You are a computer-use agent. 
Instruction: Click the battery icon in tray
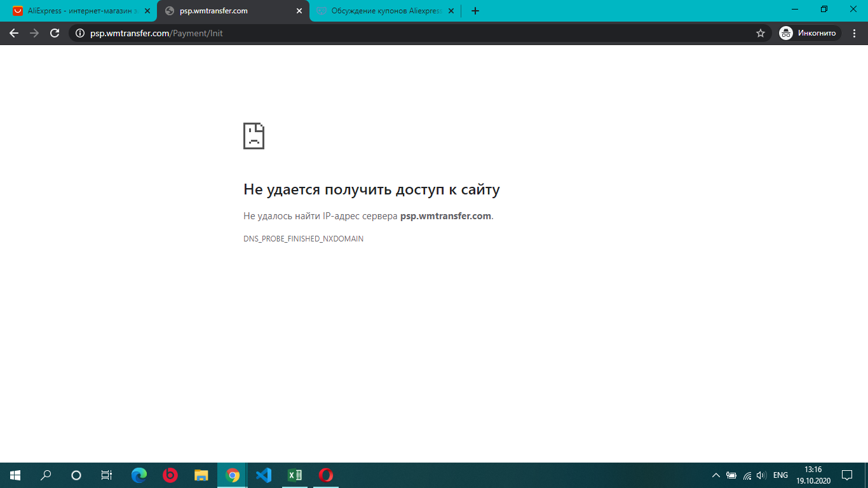[731, 475]
